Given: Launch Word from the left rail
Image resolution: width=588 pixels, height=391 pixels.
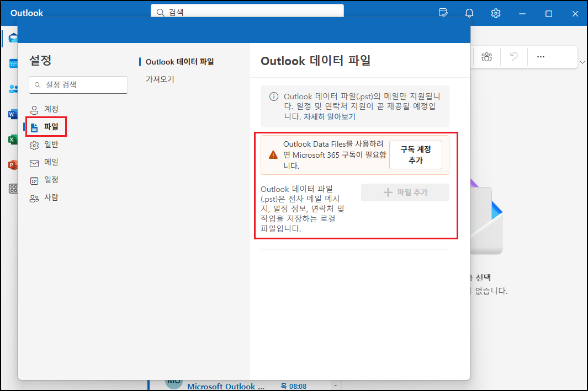Looking at the screenshot, I should 13,114.
